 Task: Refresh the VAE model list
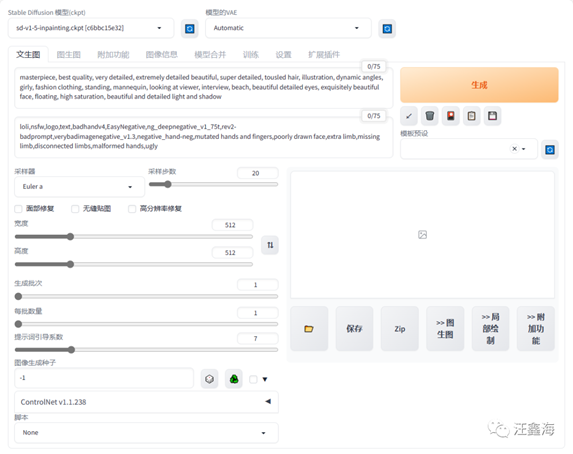click(387, 29)
